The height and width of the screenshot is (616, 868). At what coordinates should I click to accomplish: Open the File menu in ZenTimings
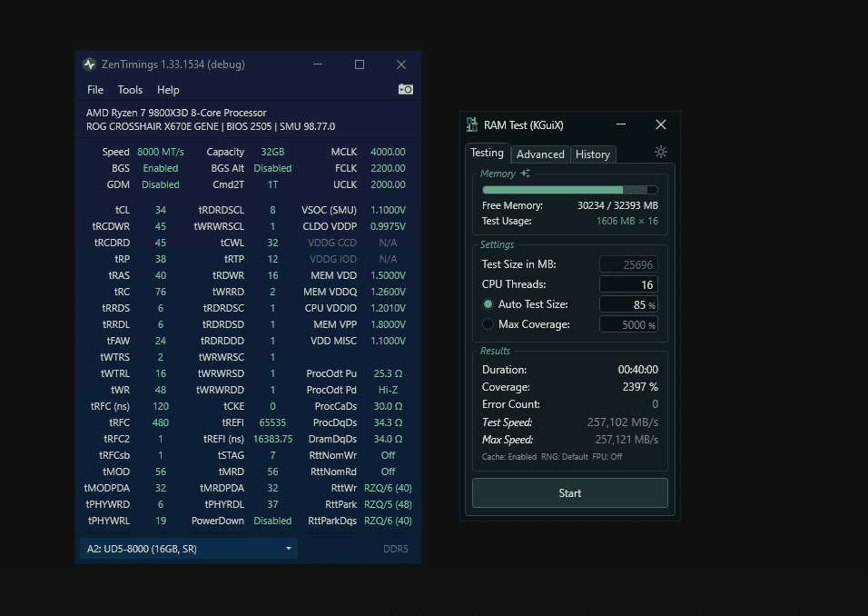[x=95, y=90]
